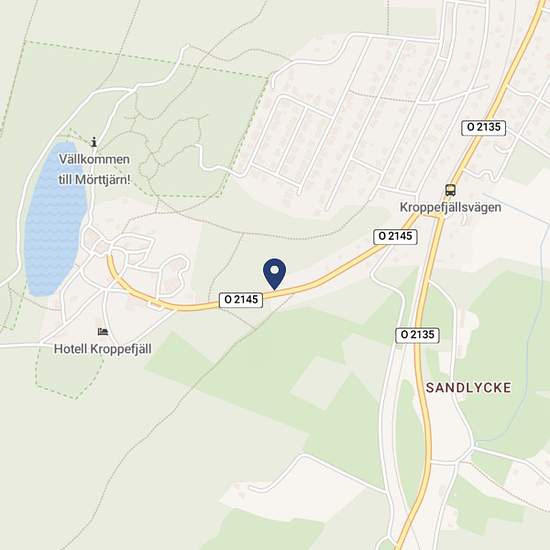Click the looped side street east of hotel area
The width and height of the screenshot is (550, 550).
click(x=175, y=274)
